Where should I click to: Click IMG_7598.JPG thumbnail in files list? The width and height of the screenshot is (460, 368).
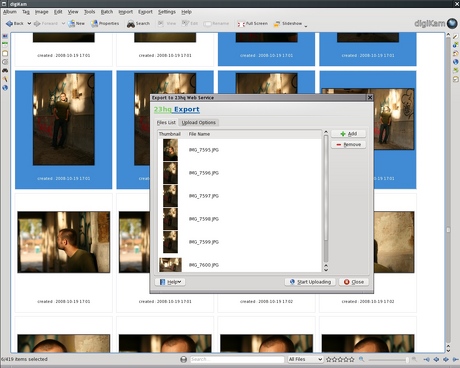tap(170, 219)
